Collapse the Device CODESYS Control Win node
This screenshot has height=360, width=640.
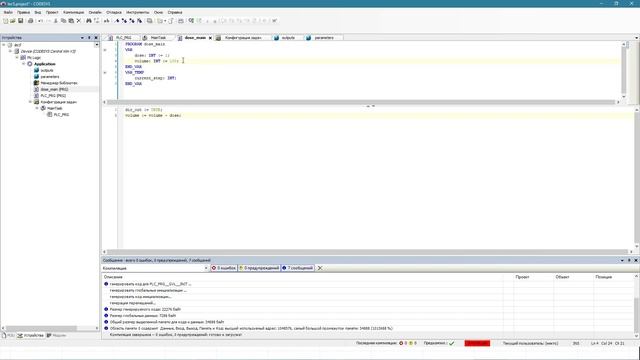point(11,51)
